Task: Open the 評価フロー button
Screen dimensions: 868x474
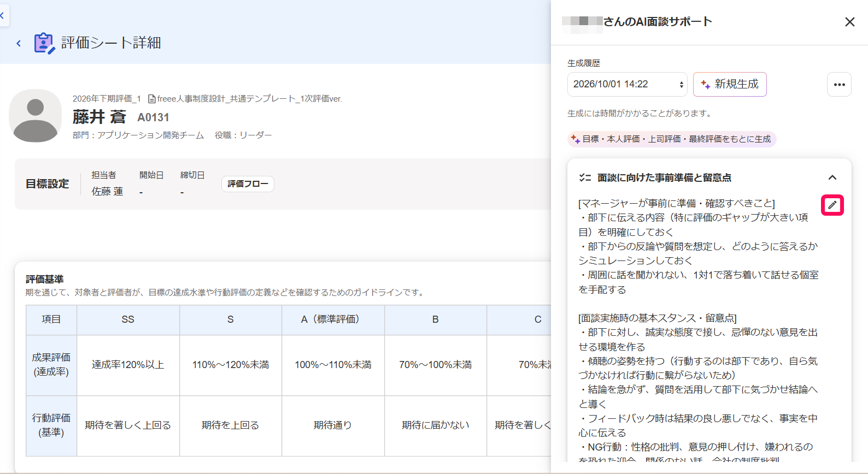Action: pos(248,184)
